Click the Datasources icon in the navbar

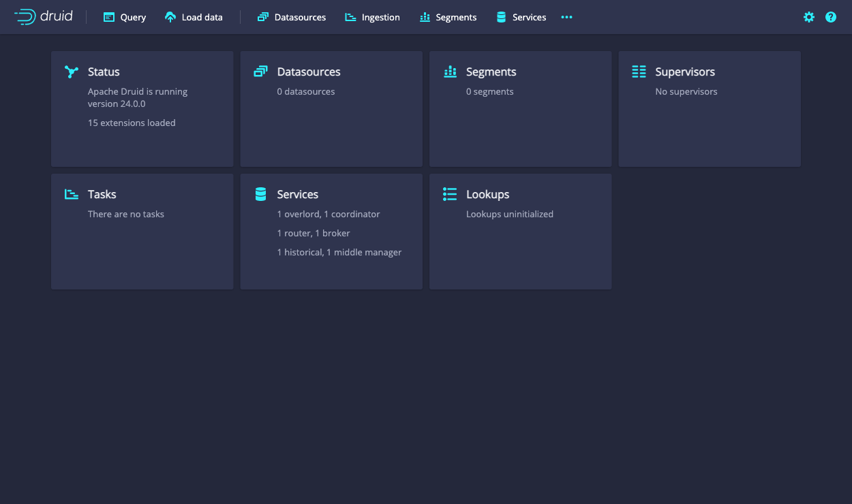click(x=262, y=16)
